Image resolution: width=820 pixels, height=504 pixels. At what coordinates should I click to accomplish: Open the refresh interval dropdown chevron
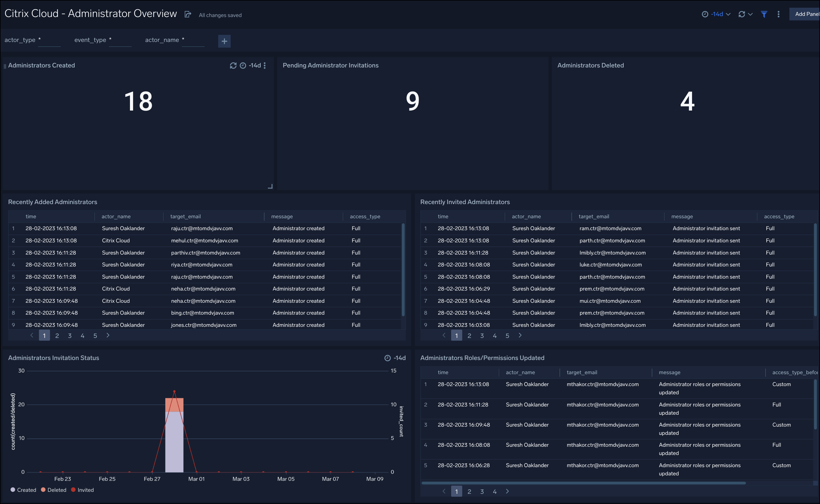pyautogui.click(x=750, y=14)
